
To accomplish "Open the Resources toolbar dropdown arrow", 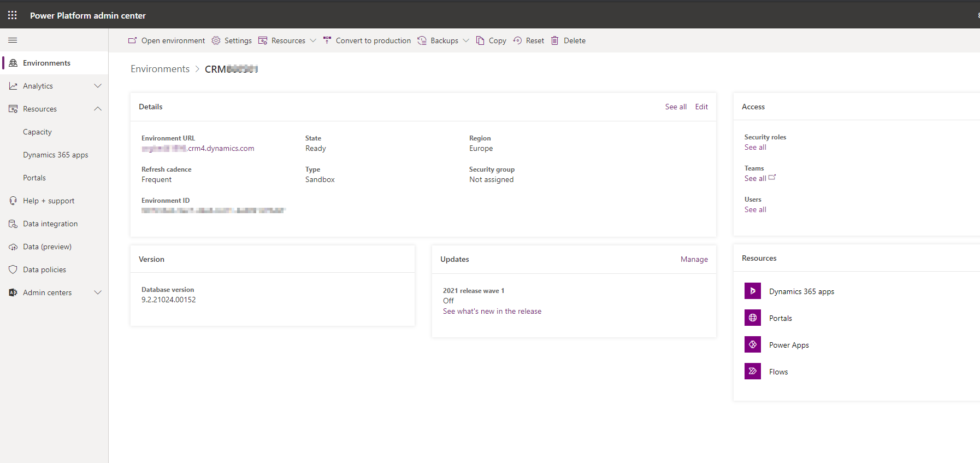I will coord(313,40).
